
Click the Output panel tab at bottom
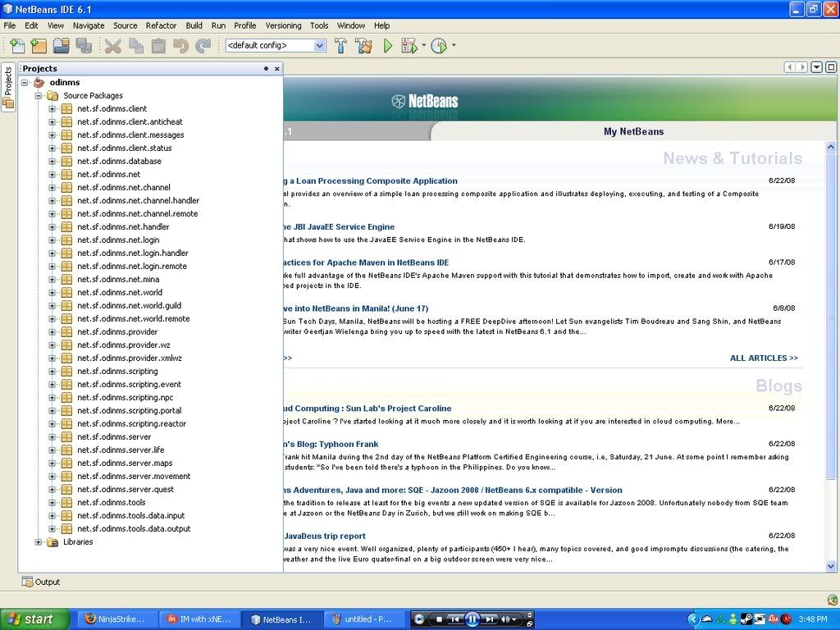point(41,582)
